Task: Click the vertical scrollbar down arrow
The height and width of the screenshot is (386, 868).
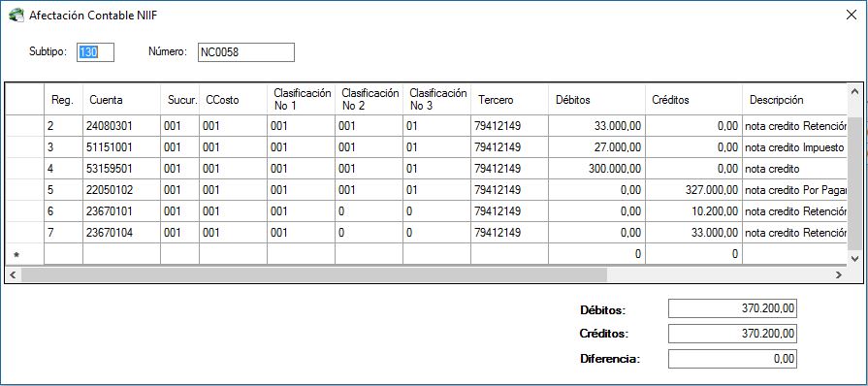Action: pyautogui.click(x=854, y=258)
